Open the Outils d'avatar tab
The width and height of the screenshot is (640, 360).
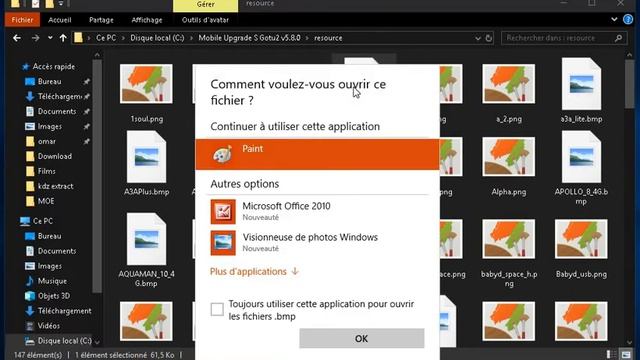click(x=205, y=20)
